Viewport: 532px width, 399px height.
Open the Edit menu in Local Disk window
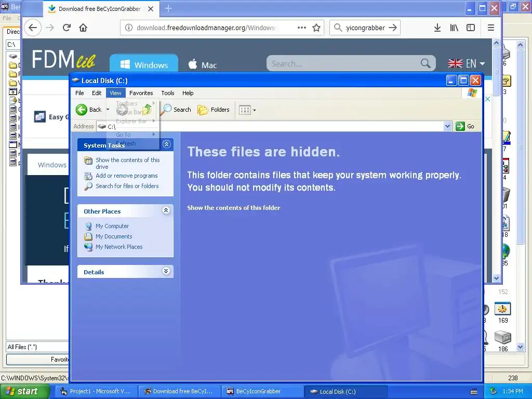[x=96, y=93]
